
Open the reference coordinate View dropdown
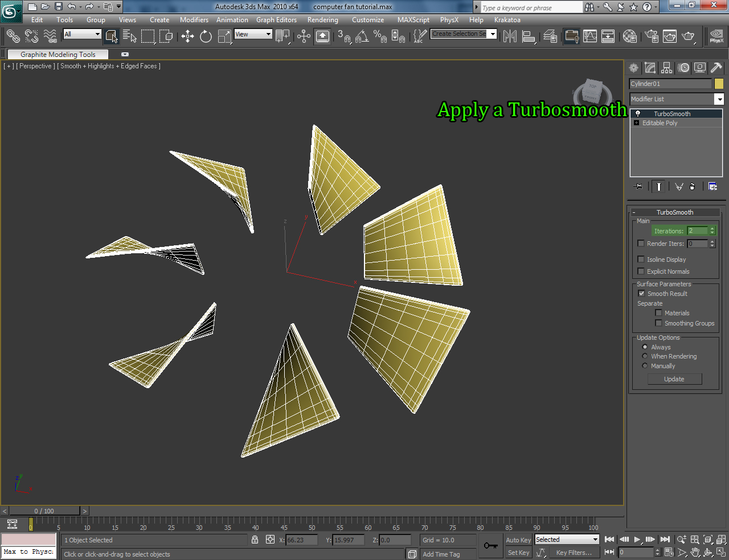[x=253, y=34]
